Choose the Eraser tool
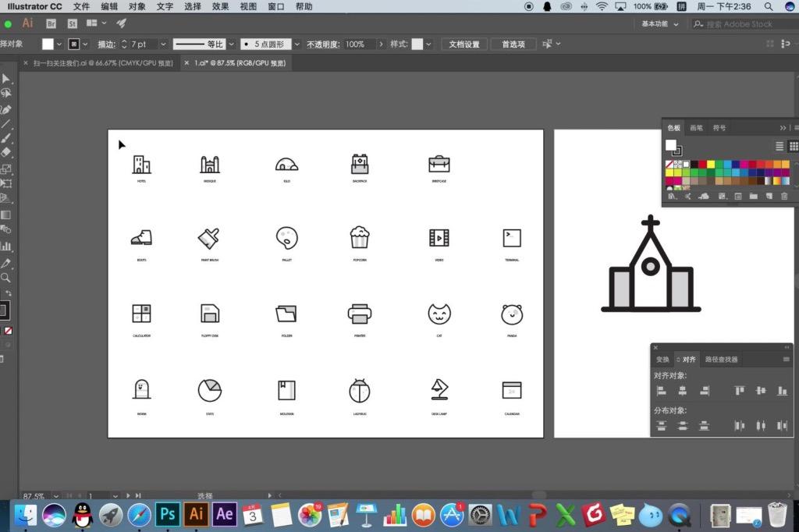 (5, 152)
